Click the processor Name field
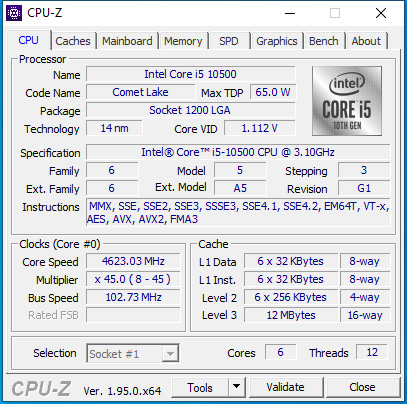Viewport: 407px width, 404px height. (x=191, y=74)
